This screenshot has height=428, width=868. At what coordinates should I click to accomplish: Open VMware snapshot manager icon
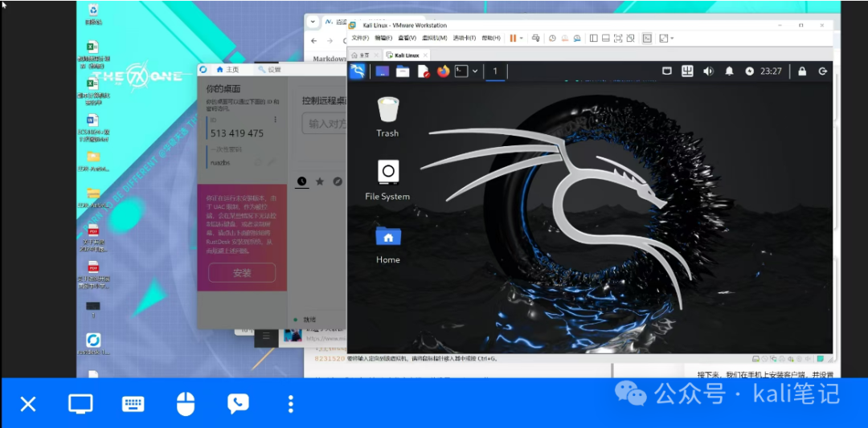tap(577, 39)
